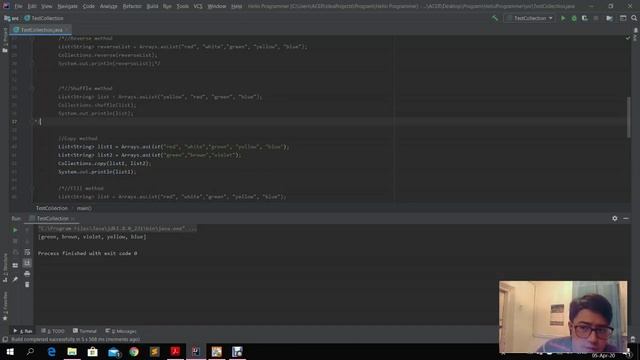Click src in the navigation bar

(12, 18)
